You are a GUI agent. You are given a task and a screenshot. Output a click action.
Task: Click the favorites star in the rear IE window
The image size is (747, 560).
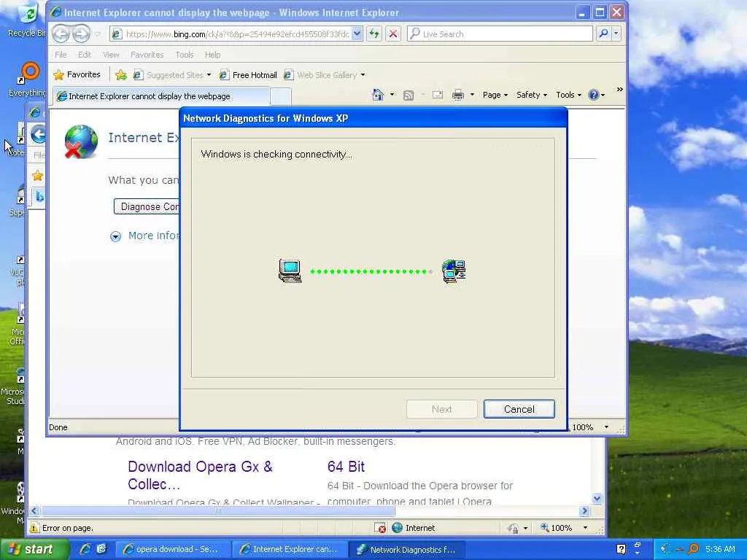[x=38, y=176]
